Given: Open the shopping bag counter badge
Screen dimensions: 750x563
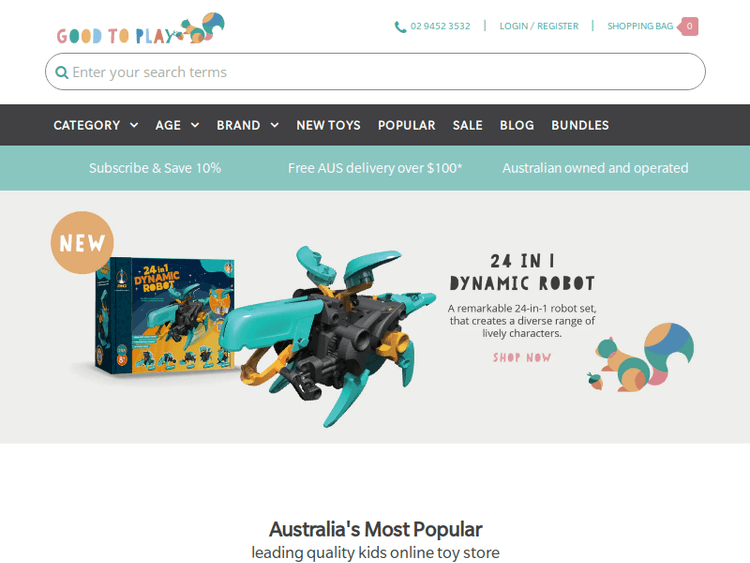Looking at the screenshot, I should pyautogui.click(x=688, y=26).
